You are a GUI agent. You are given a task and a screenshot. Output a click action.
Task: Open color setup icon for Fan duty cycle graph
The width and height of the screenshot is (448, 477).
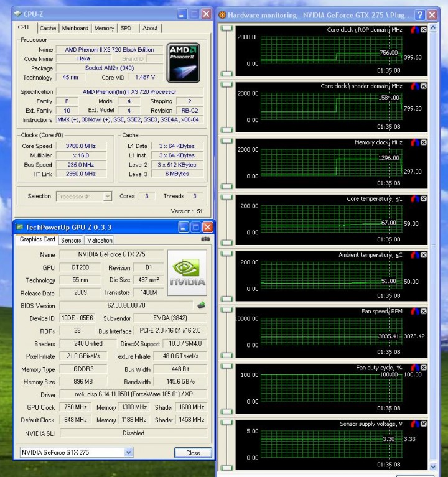[415, 368]
